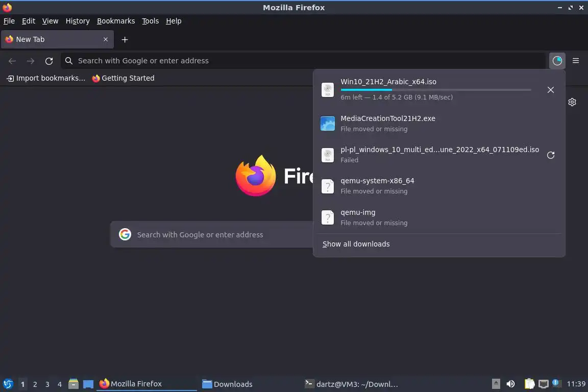The height and width of the screenshot is (392, 588).
Task: Open the File menu
Action: [x=9, y=21]
